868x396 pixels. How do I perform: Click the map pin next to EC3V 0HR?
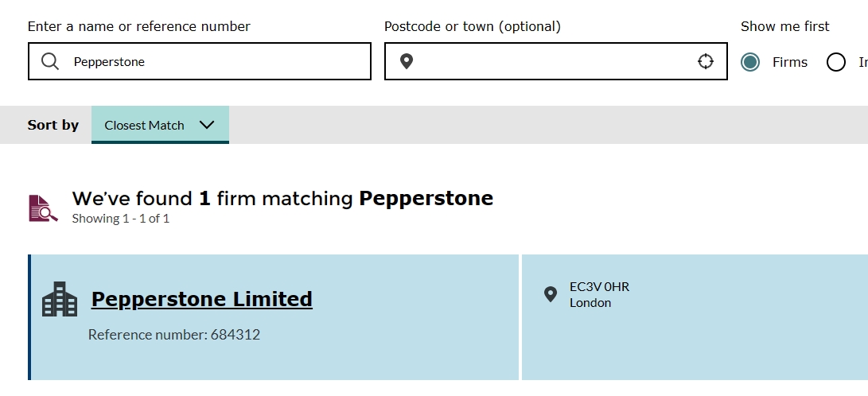pyautogui.click(x=550, y=294)
